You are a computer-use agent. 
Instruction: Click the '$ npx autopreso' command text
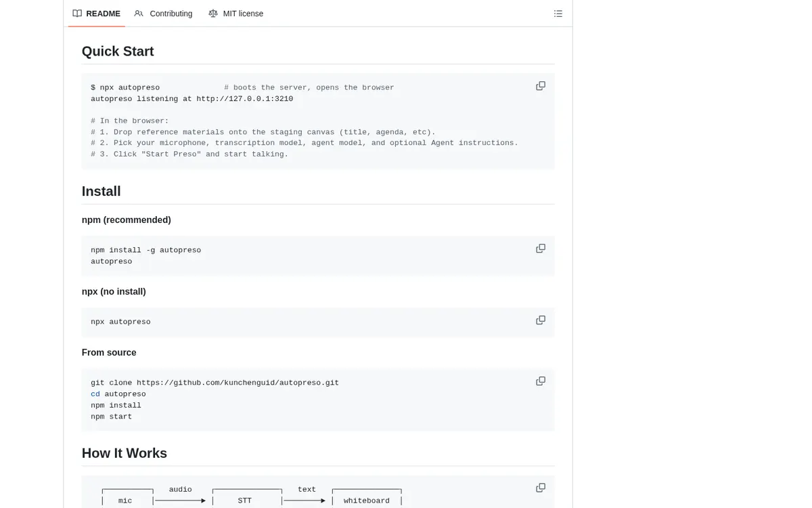pyautogui.click(x=125, y=88)
